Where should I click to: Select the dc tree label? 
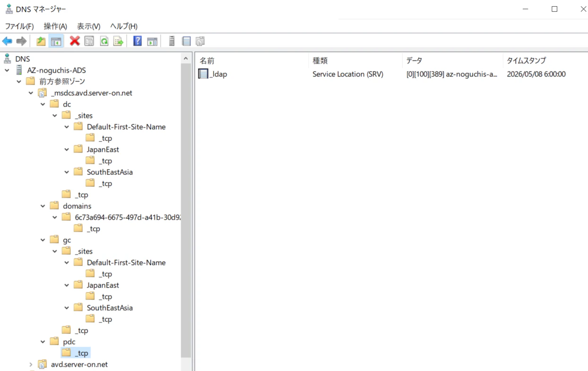[67, 104]
